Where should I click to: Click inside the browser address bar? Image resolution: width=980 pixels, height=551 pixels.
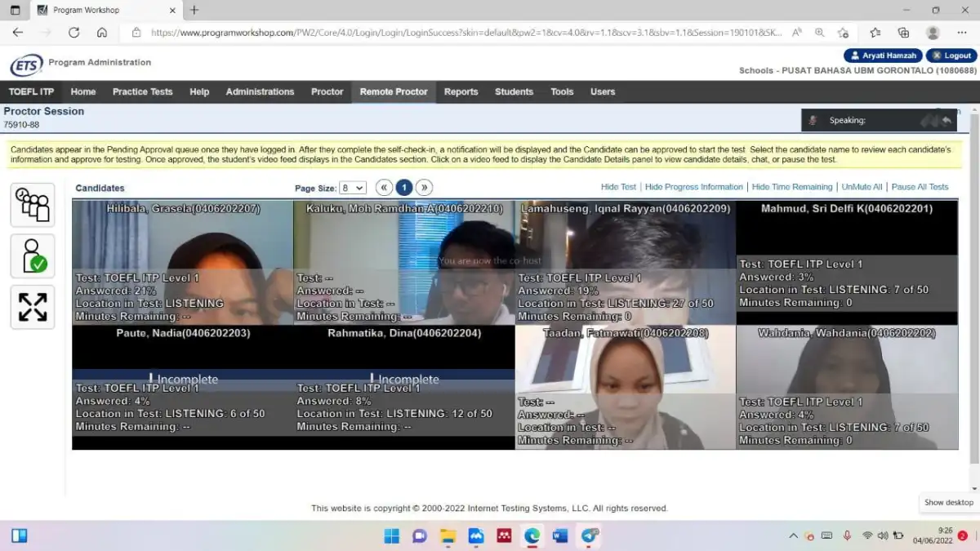457,33
